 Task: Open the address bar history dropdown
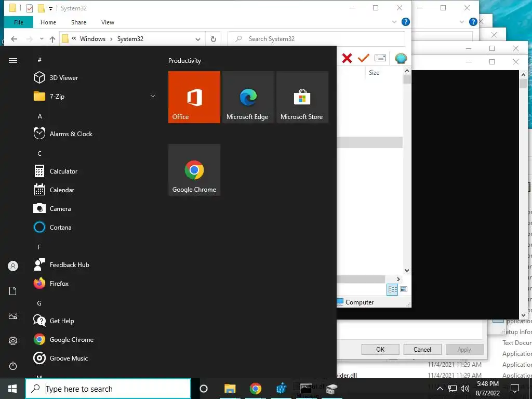198,39
